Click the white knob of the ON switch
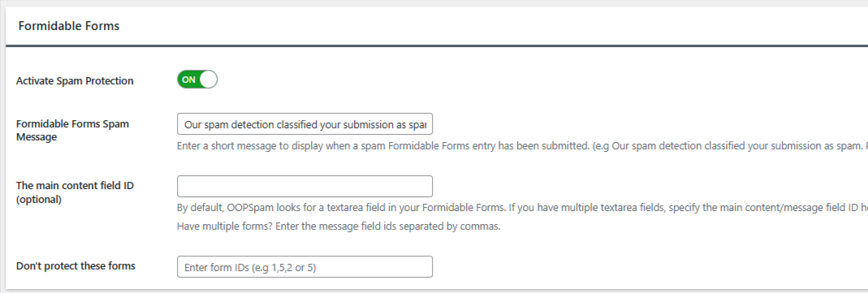Screen dimensions: 868x293 coord(208,80)
